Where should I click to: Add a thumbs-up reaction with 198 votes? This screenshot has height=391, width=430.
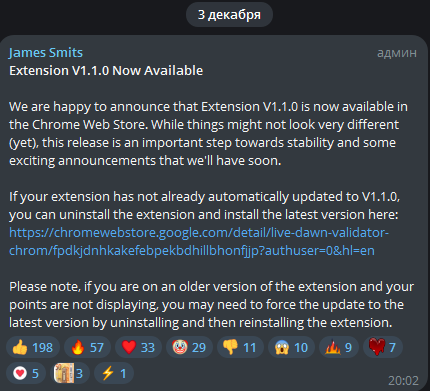coord(33,347)
